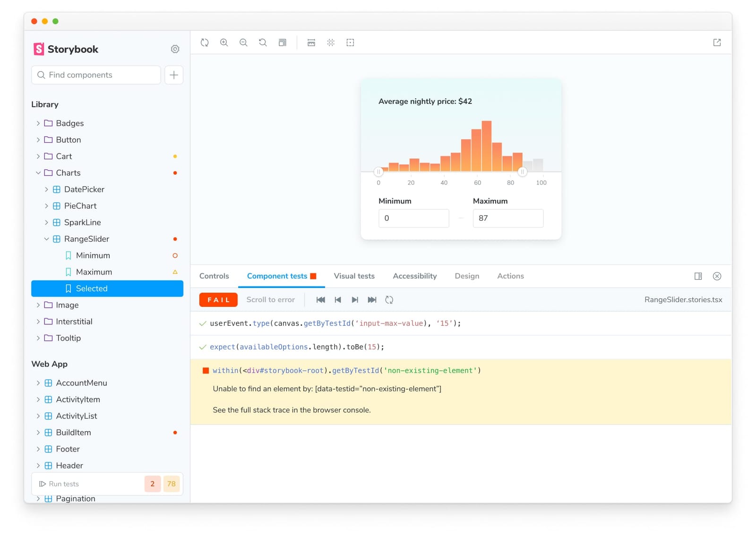Click the right range slider handle
This screenshot has width=756, height=539.
click(x=522, y=172)
